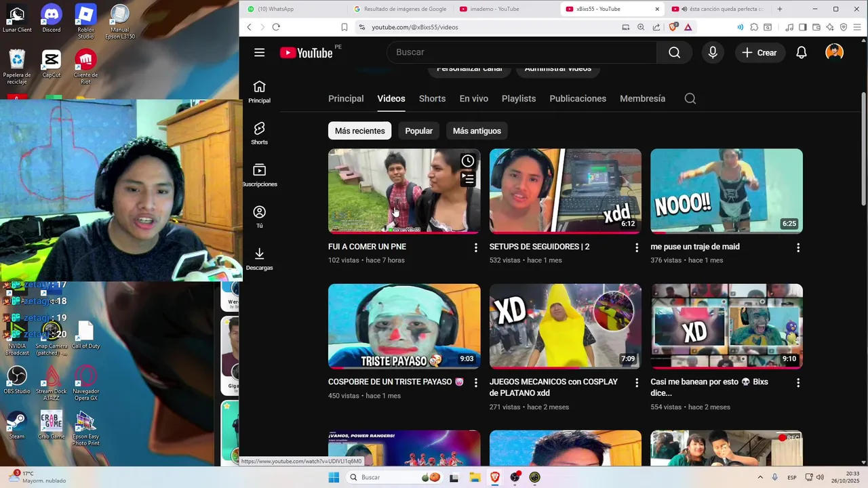Screen dimensions: 868x488
Task: Switch to Resultado de imágenes de Google tab
Action: [400, 9]
